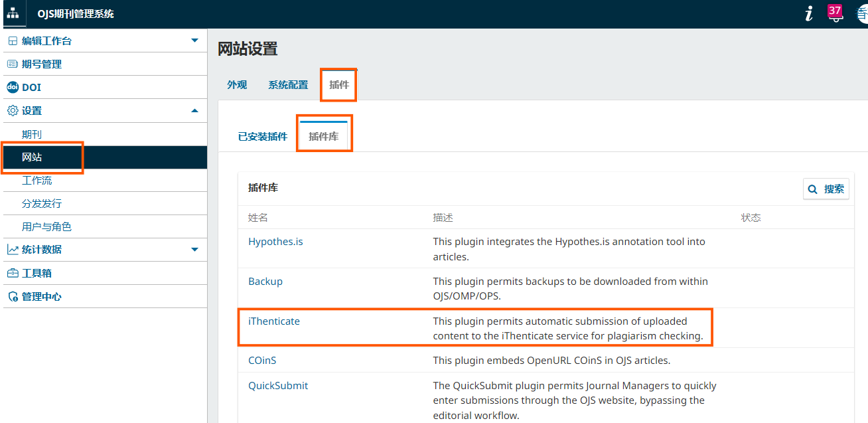Click the 网站设置 page heading
This screenshot has width=868, height=423.
coord(248,49)
